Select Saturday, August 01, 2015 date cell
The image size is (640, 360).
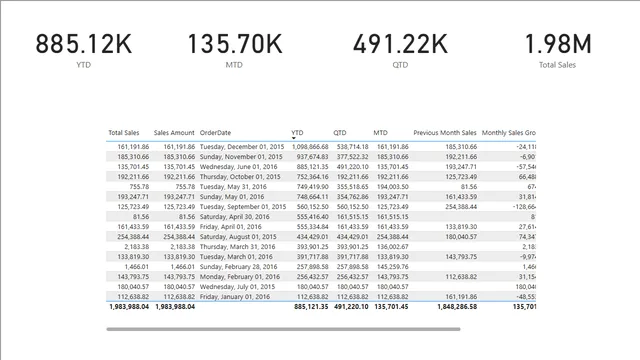click(x=238, y=237)
